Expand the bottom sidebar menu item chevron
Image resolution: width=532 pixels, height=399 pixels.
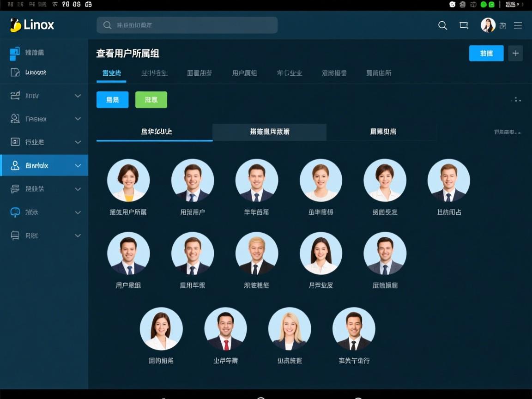click(78, 236)
